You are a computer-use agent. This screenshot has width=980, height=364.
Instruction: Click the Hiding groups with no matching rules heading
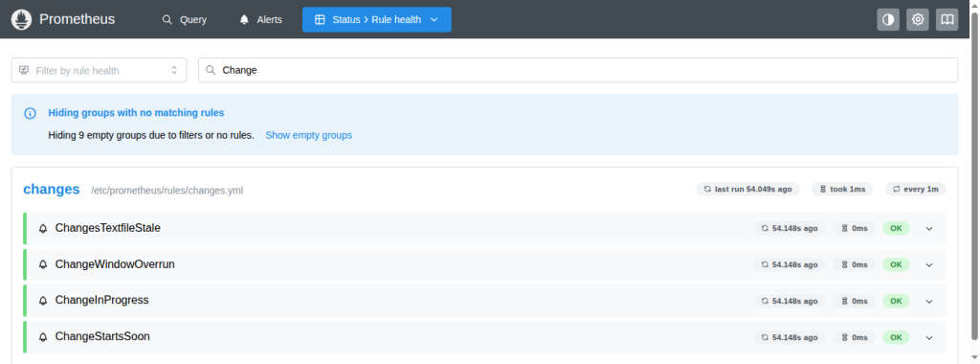136,113
